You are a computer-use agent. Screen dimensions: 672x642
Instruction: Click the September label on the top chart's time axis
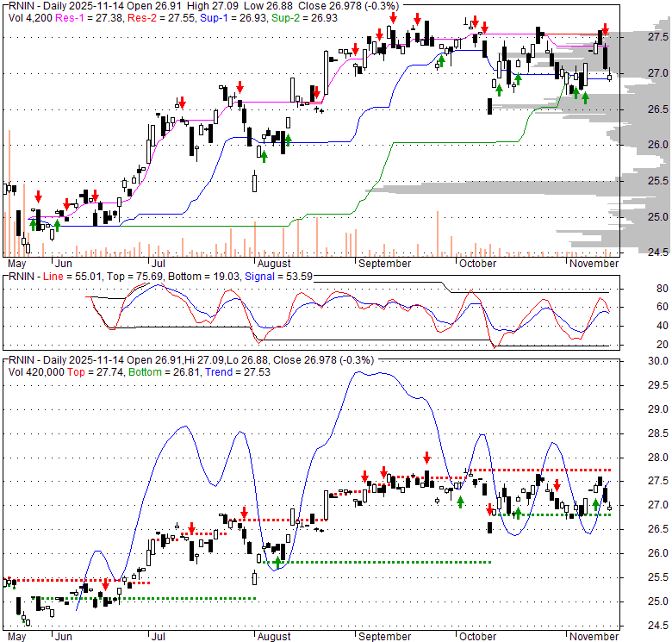pyautogui.click(x=381, y=262)
